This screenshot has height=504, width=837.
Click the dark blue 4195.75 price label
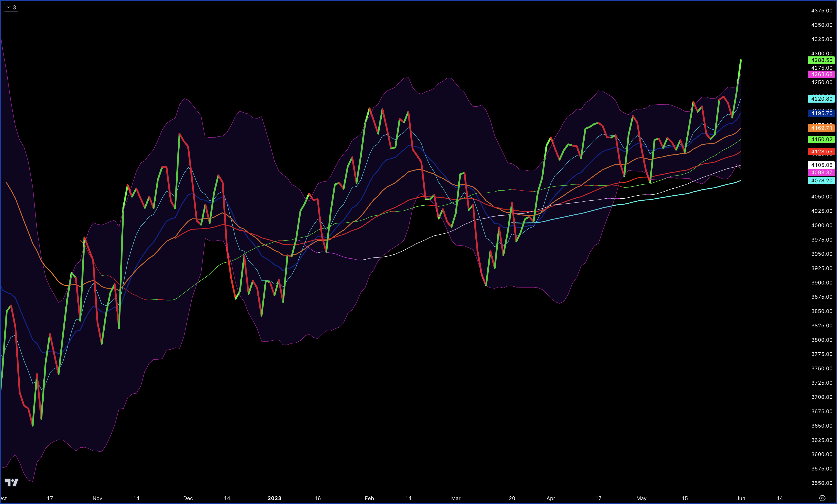coord(821,113)
